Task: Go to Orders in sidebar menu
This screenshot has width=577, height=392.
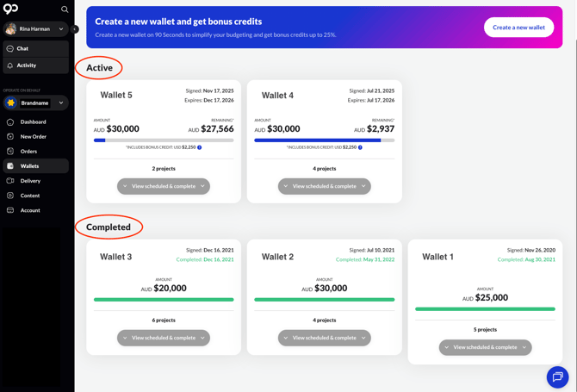Action: (x=28, y=152)
